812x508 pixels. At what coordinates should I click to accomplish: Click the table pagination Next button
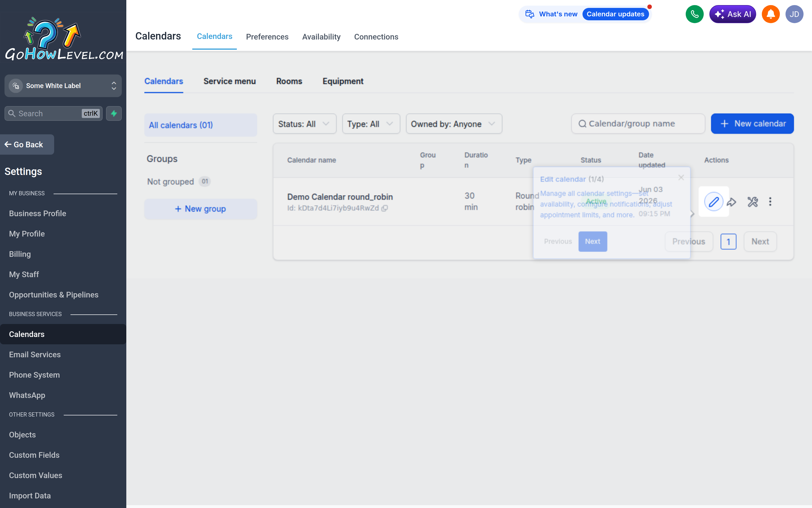click(x=760, y=241)
